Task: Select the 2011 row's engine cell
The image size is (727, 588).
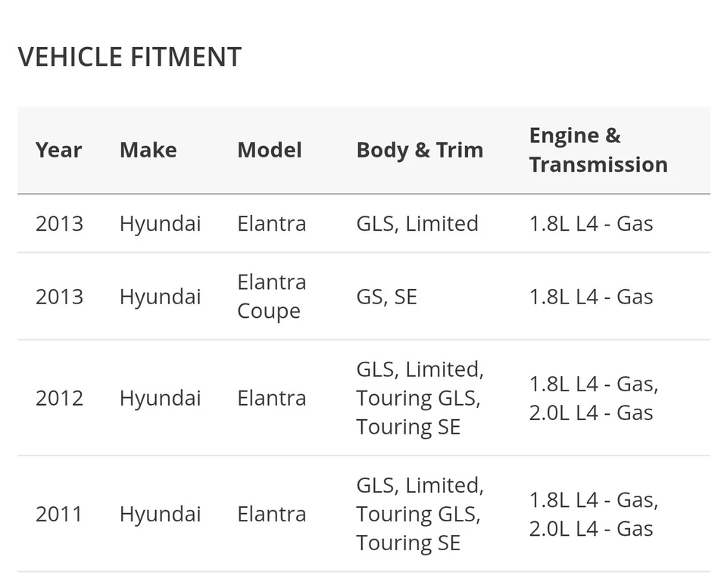Action: click(x=594, y=514)
